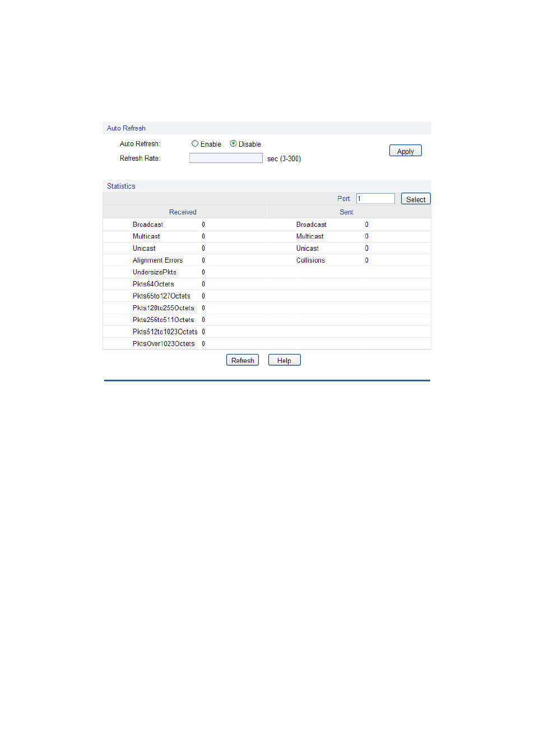The width and height of the screenshot is (535, 756).
Task: Click the Refresh Rate input field
Action: 226,158
